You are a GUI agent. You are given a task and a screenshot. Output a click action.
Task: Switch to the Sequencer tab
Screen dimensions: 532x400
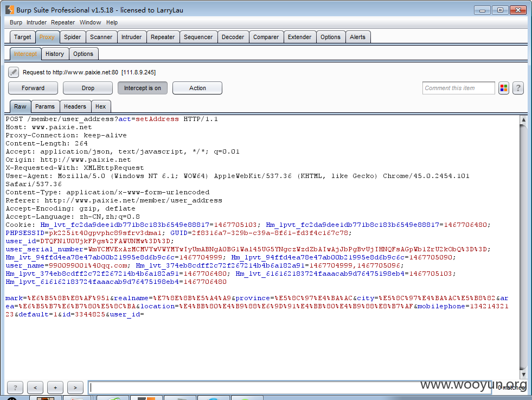(x=198, y=37)
